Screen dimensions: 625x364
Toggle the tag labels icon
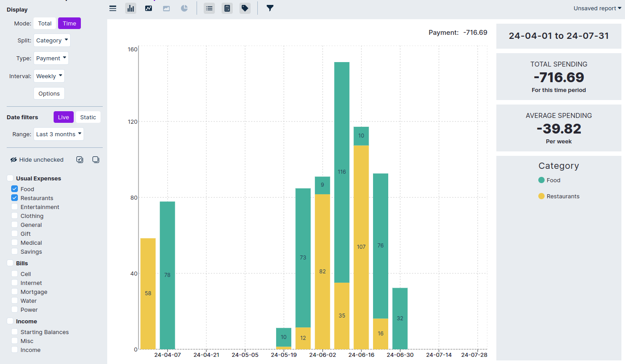[245, 8]
